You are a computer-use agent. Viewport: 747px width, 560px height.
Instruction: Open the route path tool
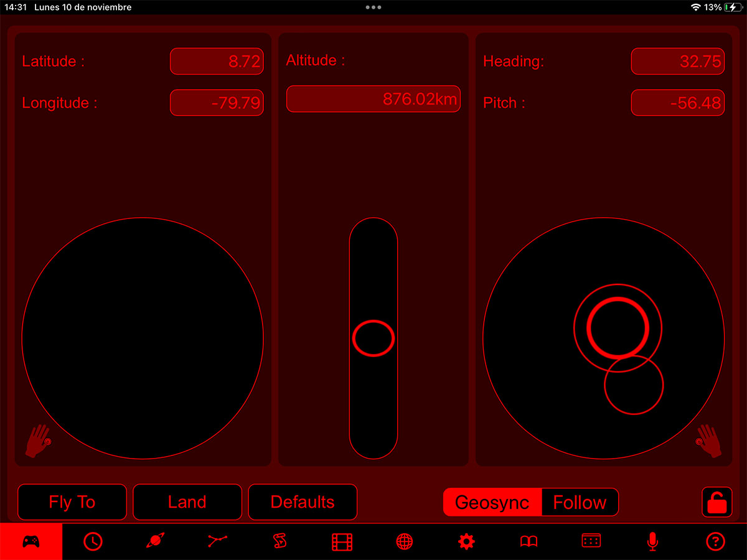pos(280,541)
